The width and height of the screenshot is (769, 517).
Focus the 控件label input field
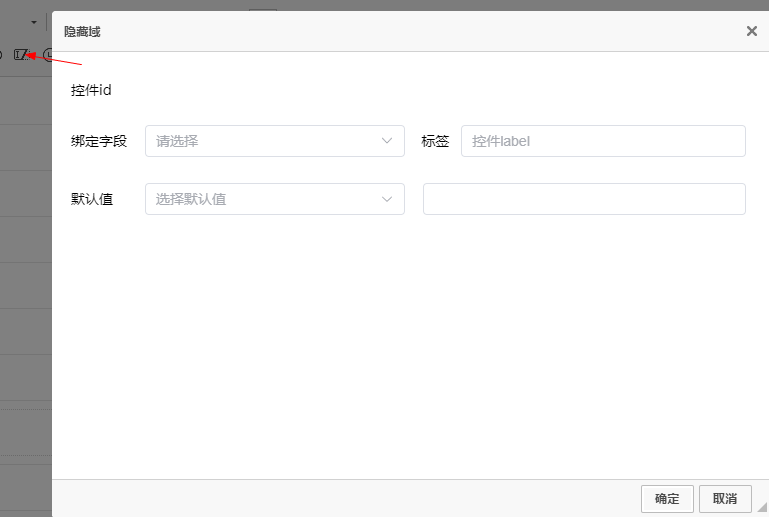tap(603, 141)
